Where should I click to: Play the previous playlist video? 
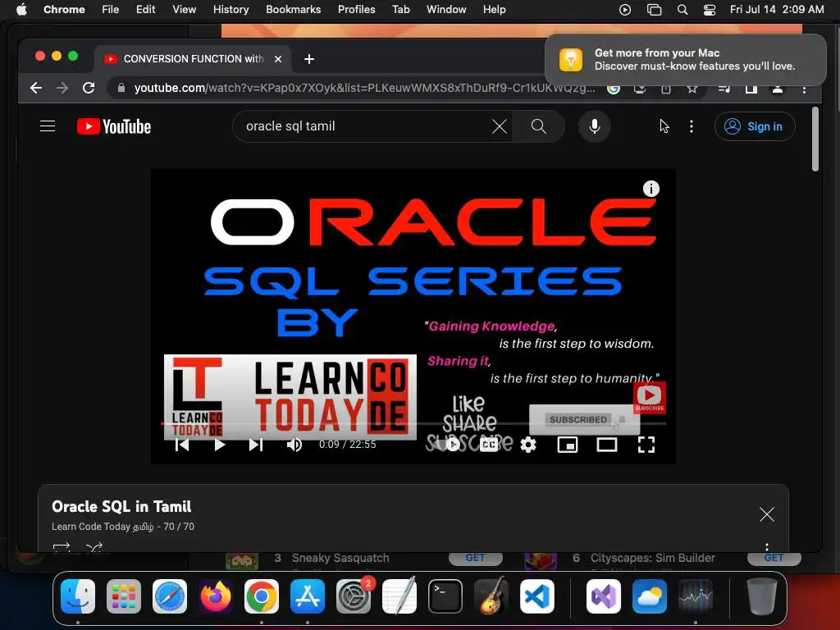click(x=182, y=445)
